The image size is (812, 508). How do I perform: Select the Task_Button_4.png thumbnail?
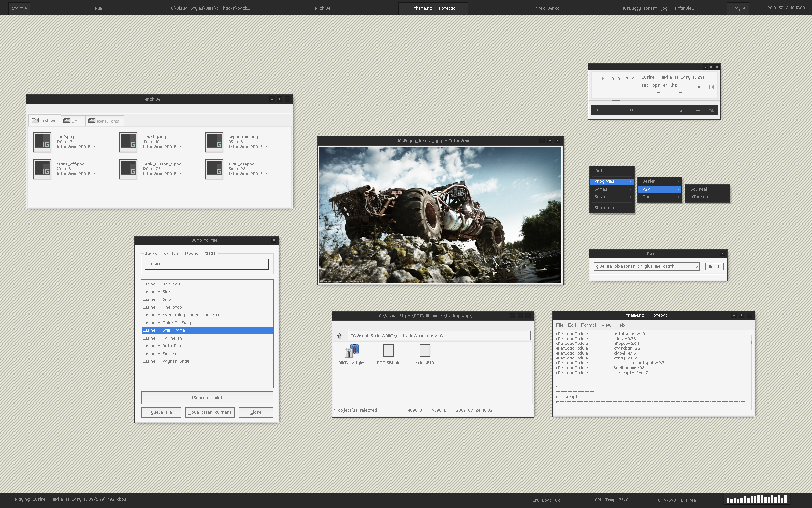(128, 169)
